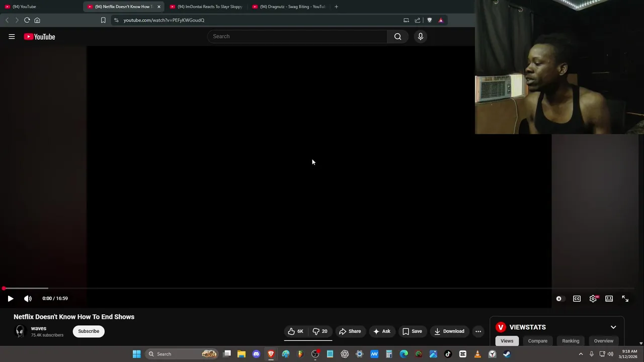The image size is (644, 362).
Task: Select the Overview tab in VIEWSTATS
Action: point(604,341)
